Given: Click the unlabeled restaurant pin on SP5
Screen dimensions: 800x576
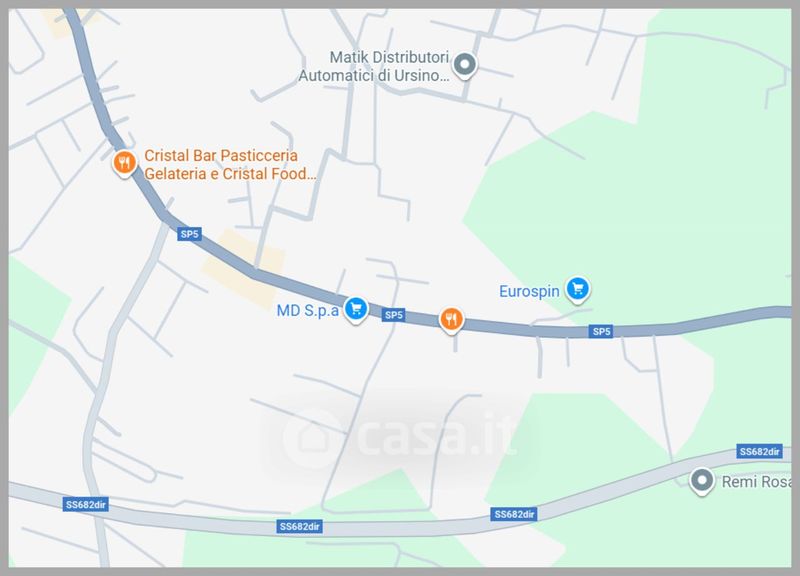Looking at the screenshot, I should click(451, 320).
